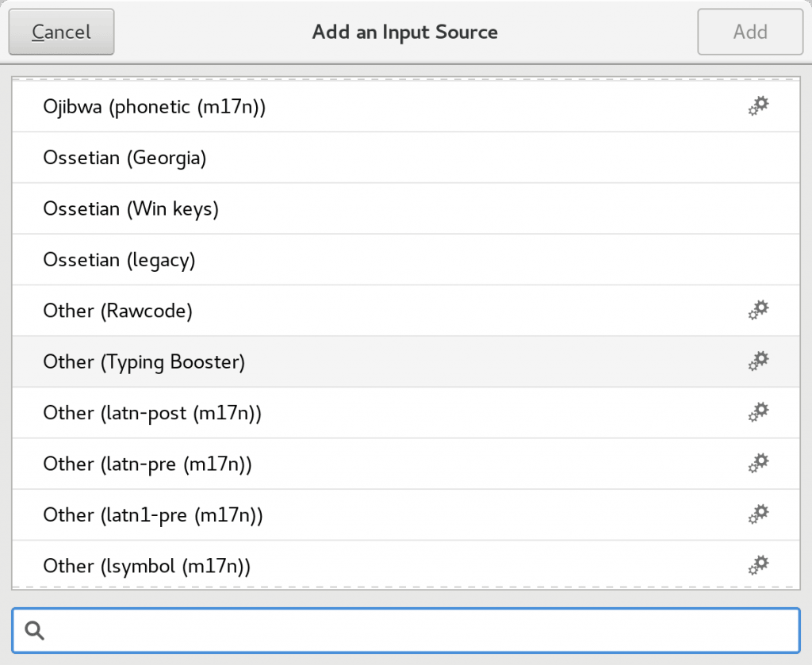Click gear icon beside Other (Rawcode)
812x665 pixels.
point(759,311)
